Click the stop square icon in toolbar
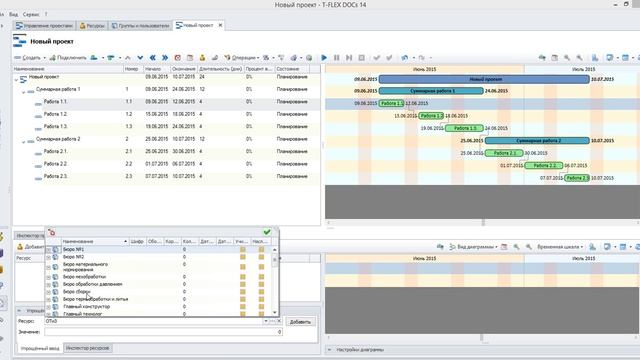 point(361,58)
